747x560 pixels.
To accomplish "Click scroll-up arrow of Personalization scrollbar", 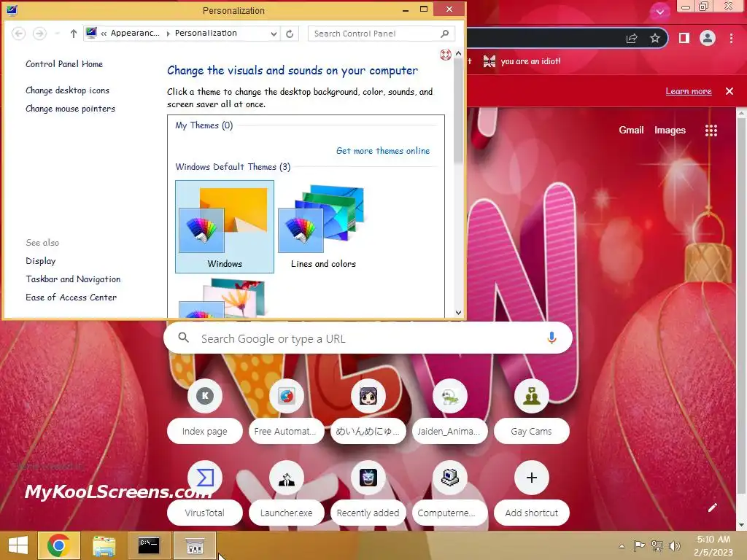I will [458, 54].
